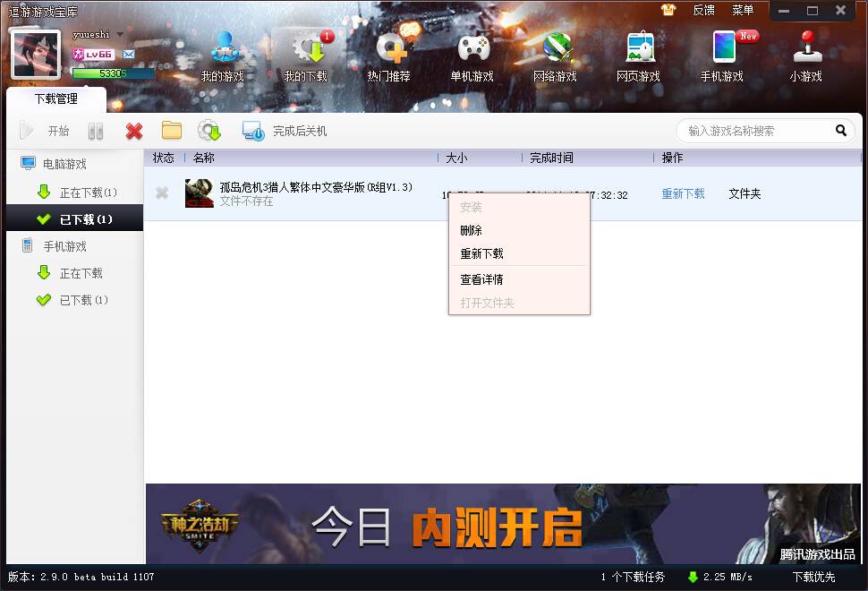868x591 pixels.
Task: Choose 查看详情 from context menu
Action: (519, 279)
